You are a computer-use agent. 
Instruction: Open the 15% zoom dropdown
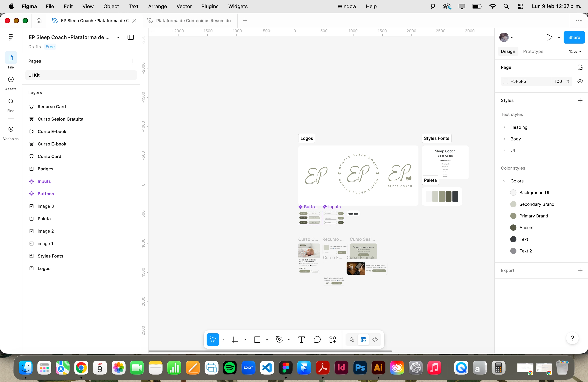(x=575, y=51)
